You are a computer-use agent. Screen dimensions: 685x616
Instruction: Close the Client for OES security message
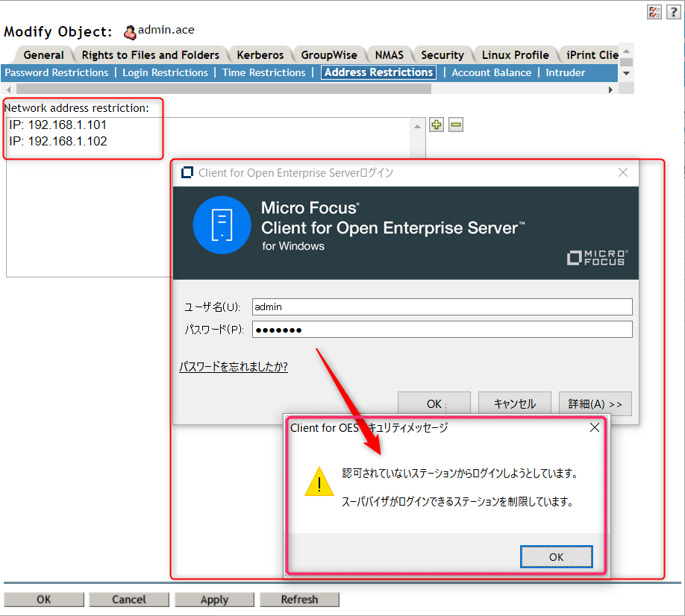pos(595,427)
